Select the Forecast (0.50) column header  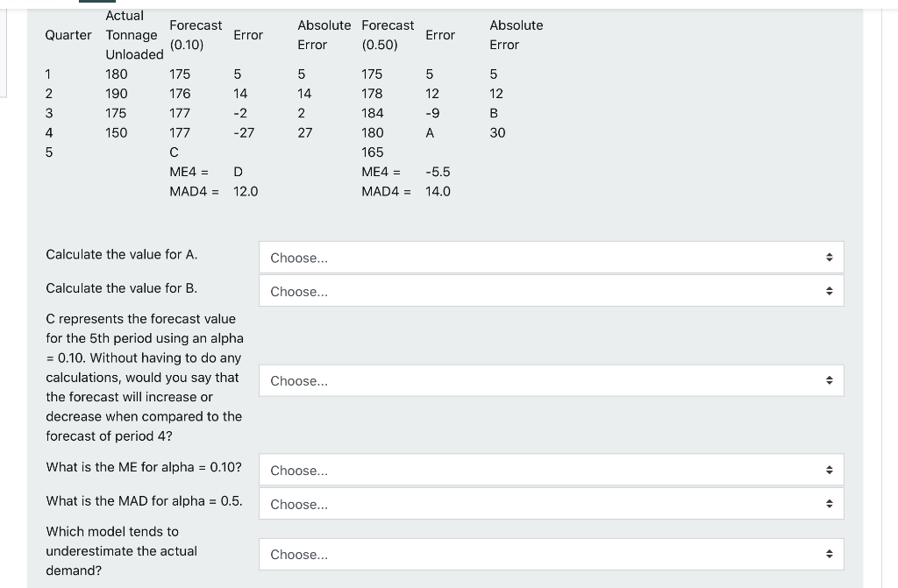388,35
